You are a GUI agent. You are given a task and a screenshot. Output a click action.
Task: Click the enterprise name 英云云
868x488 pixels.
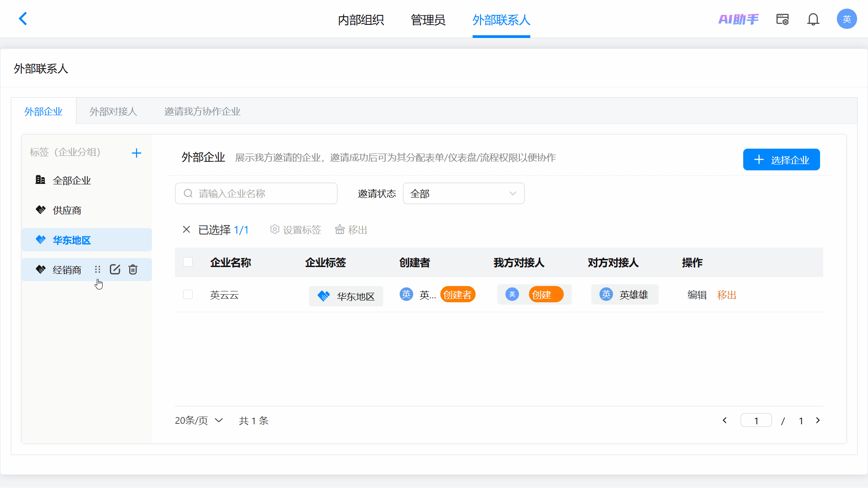click(225, 295)
